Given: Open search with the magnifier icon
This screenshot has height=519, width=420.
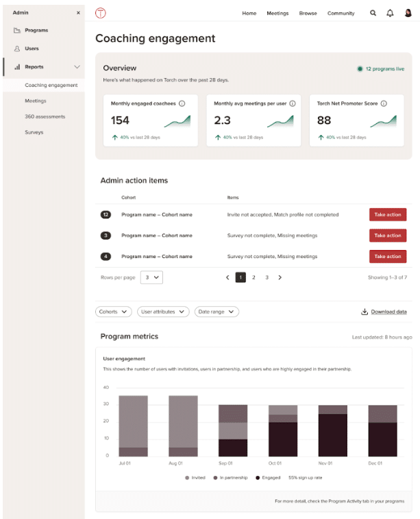Looking at the screenshot, I should [x=373, y=13].
